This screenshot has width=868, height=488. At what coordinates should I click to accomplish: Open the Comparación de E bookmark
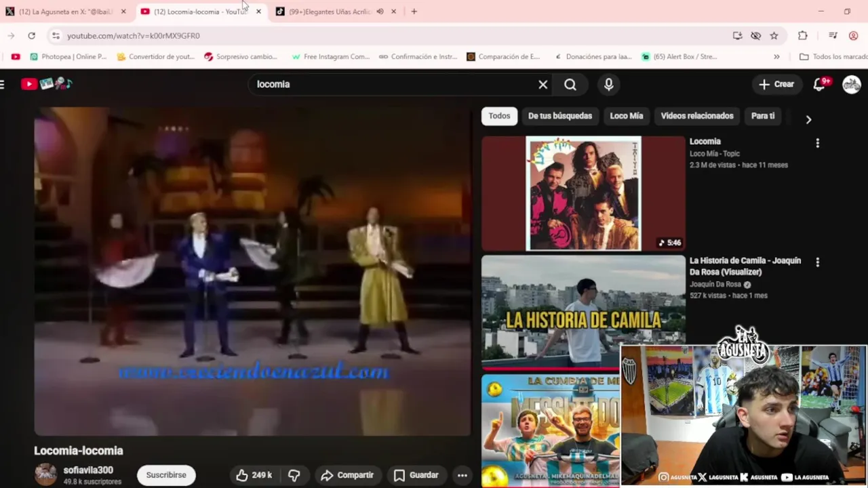pos(504,56)
